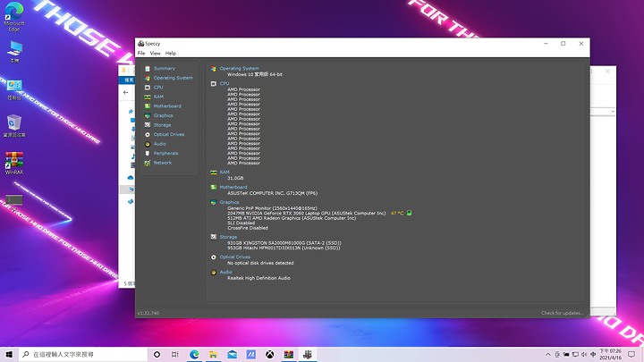Open WinRAR from the taskbar
This screenshot has width=644, height=362.
click(x=289, y=354)
